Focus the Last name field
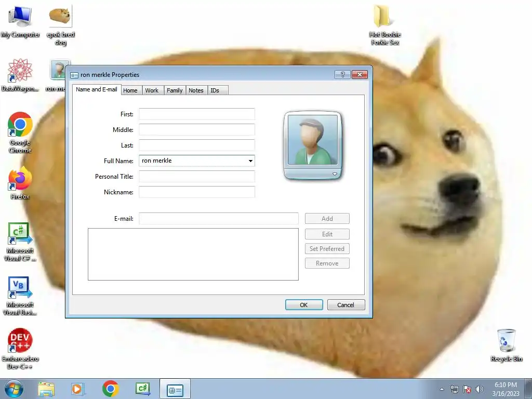The height and width of the screenshot is (399, 532). 197,145
